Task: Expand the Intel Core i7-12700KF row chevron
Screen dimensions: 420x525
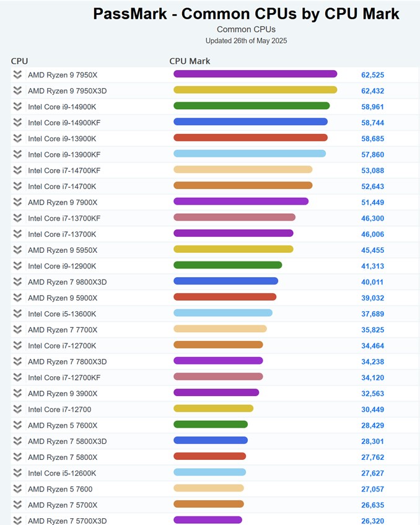Action: (x=17, y=377)
